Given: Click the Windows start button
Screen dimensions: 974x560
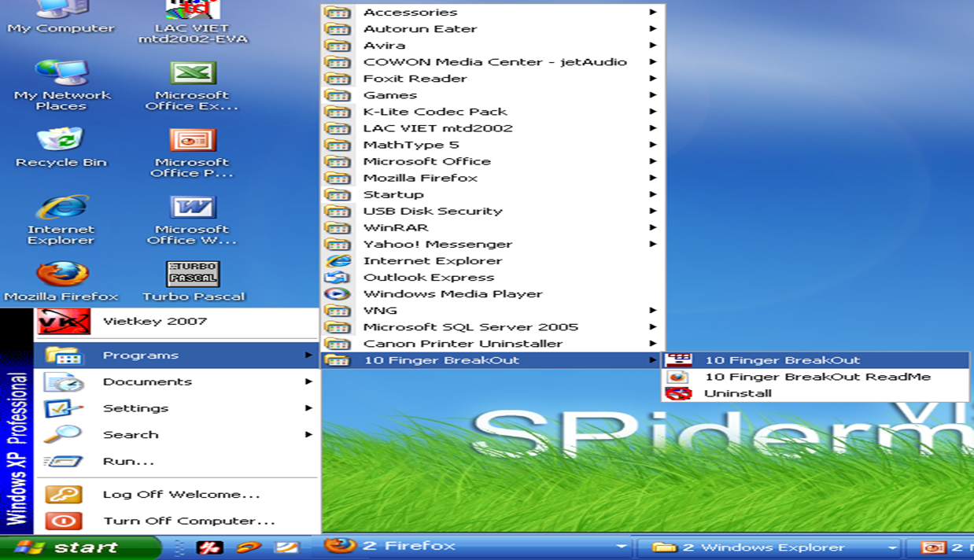Looking at the screenshot, I should click(80, 547).
